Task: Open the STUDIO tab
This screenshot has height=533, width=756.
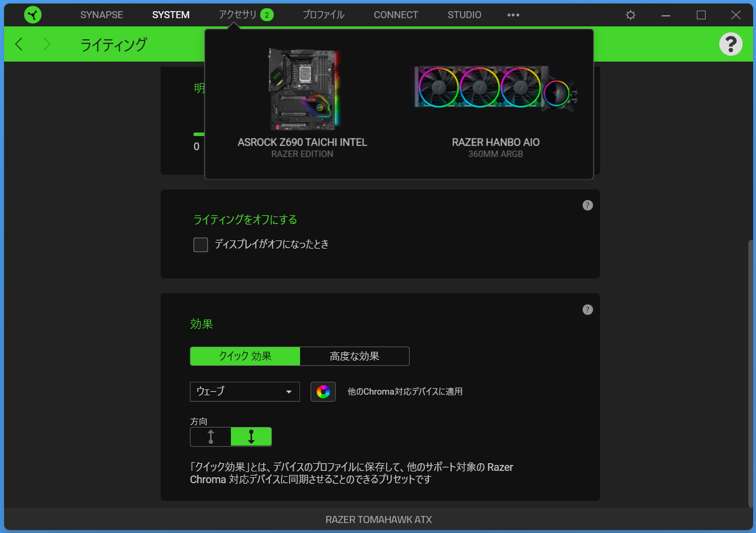Action: 465,15
